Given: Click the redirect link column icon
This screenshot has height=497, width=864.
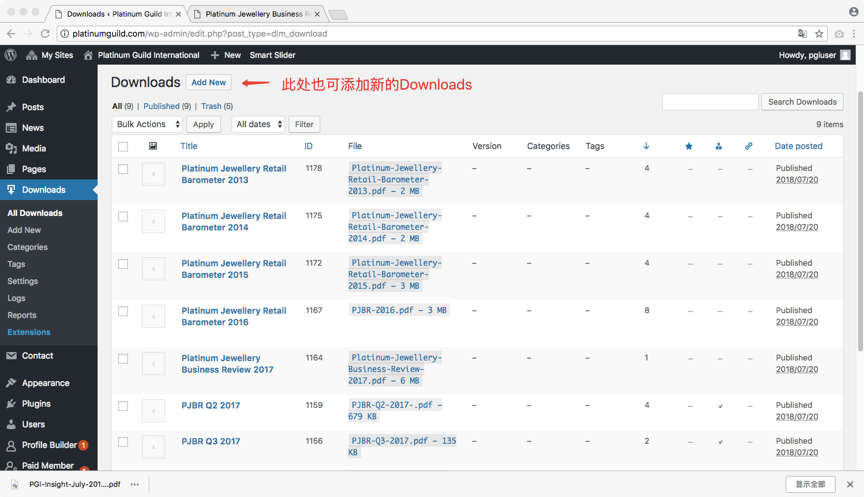Looking at the screenshot, I should click(x=748, y=146).
